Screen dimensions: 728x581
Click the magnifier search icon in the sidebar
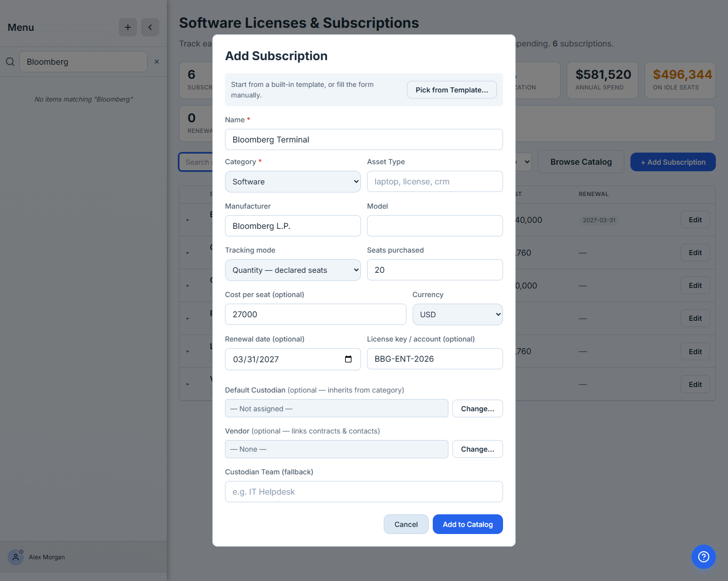tap(10, 62)
